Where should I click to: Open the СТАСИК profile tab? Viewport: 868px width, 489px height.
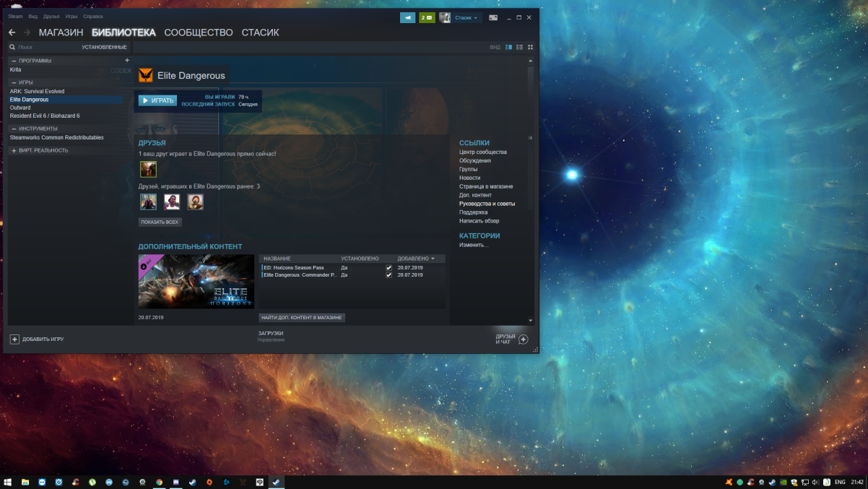tap(260, 33)
